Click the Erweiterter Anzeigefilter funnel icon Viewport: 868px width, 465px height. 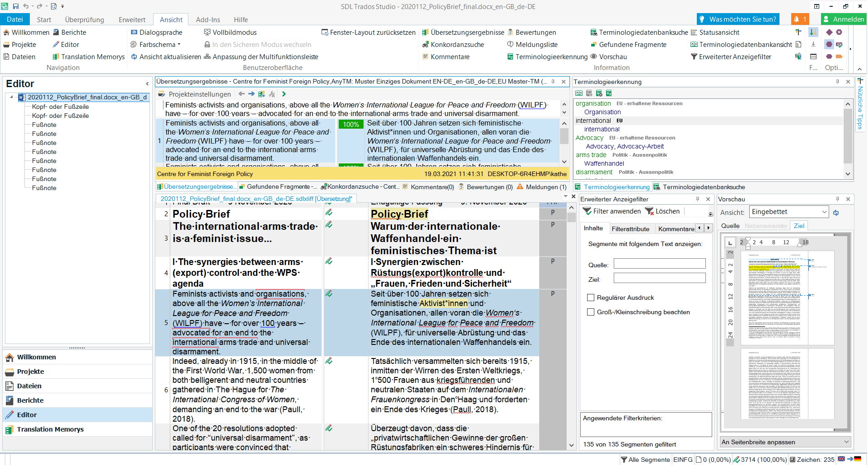694,57
